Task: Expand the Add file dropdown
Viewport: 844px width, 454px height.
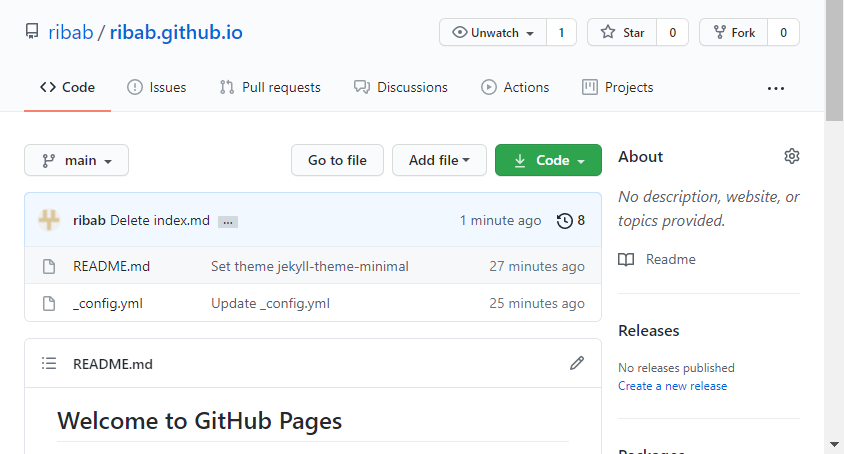Action: (439, 160)
